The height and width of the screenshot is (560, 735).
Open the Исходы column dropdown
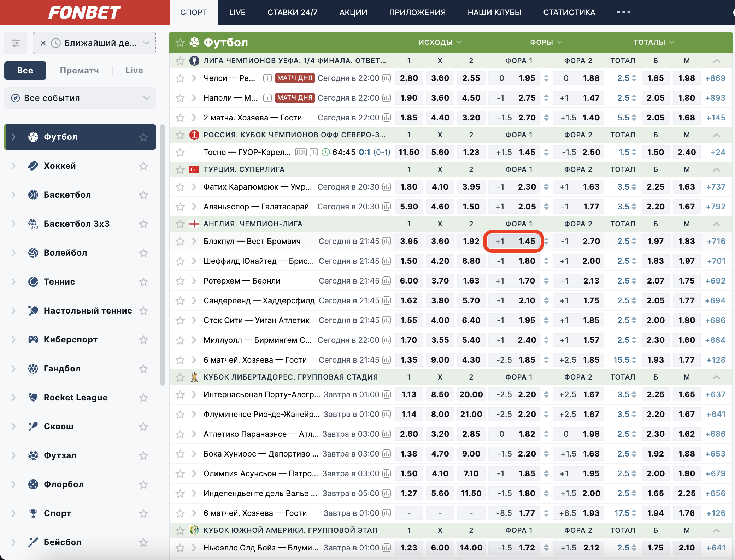coord(440,42)
